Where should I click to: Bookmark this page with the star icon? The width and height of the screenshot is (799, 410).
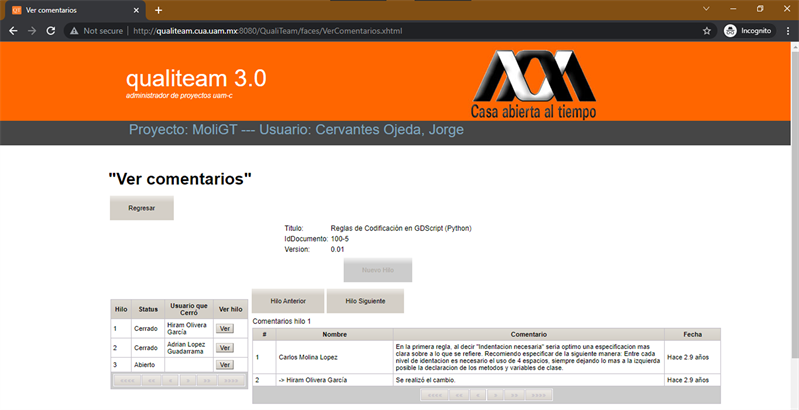click(707, 31)
